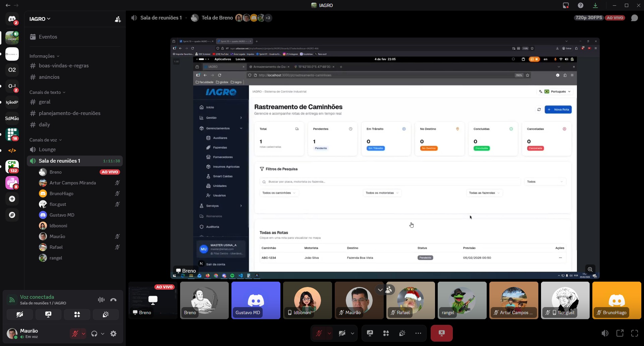The image size is (644, 346).
Task: Toggle camera in bottom call bar
Action: 342,333
